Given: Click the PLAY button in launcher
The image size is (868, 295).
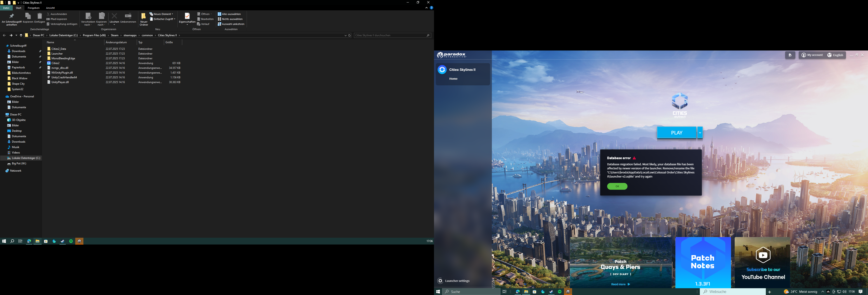Looking at the screenshot, I should click(x=677, y=133).
